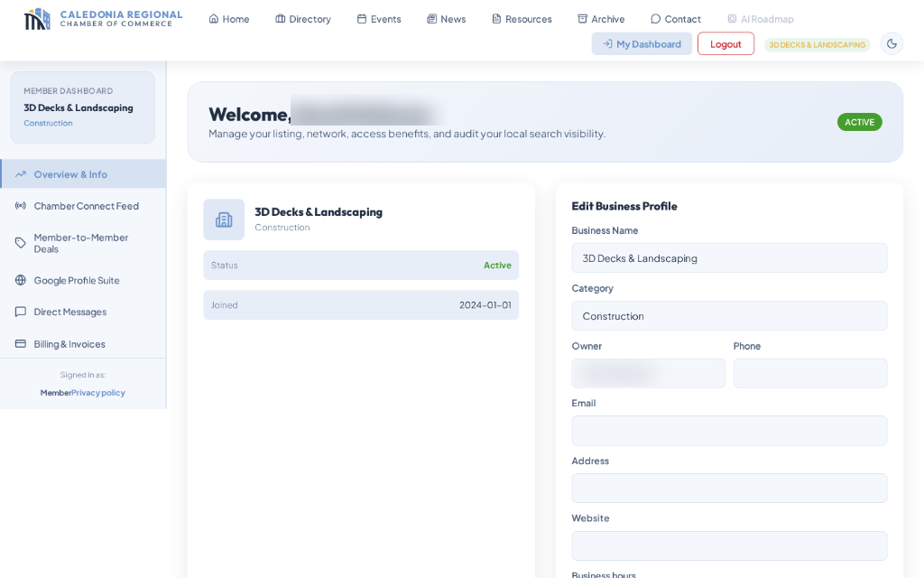The width and height of the screenshot is (924, 578).
Task: Click the AI Roadmap chip icon
Action: pyautogui.click(x=731, y=19)
